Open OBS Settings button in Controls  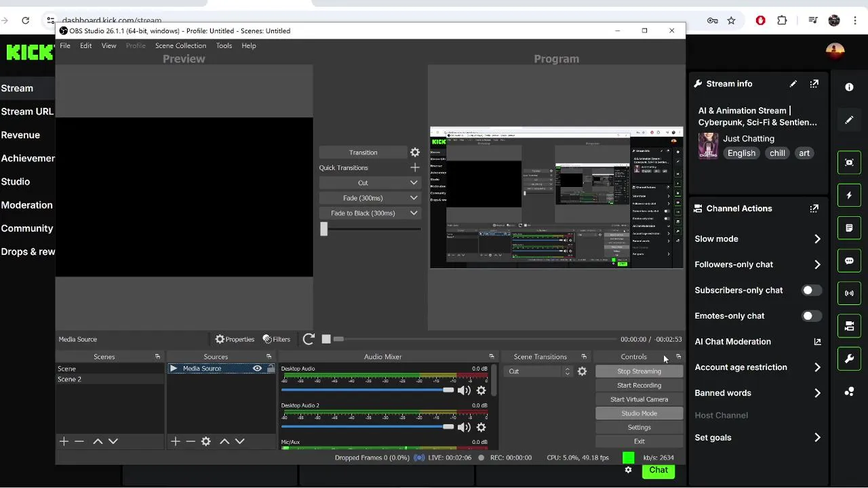tap(639, 428)
